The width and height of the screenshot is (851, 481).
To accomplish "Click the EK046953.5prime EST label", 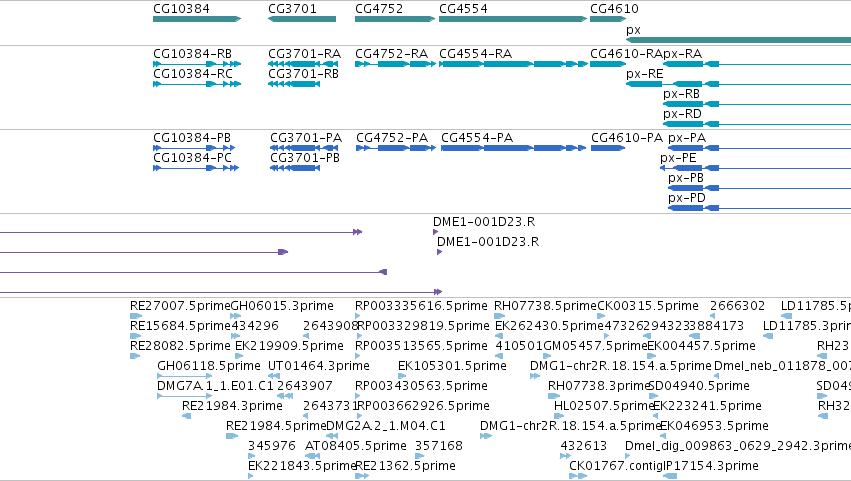I will pyautogui.click(x=714, y=427).
